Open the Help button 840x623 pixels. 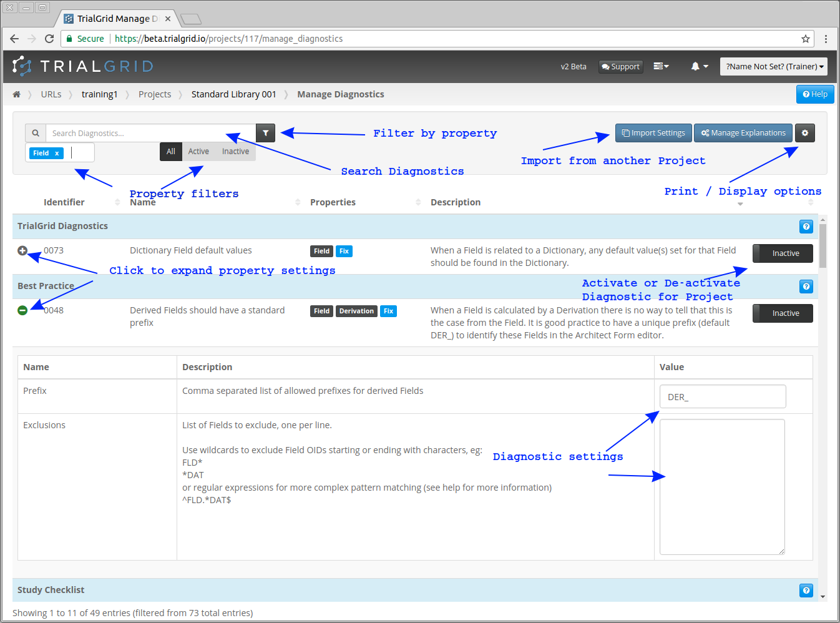pyautogui.click(x=815, y=94)
